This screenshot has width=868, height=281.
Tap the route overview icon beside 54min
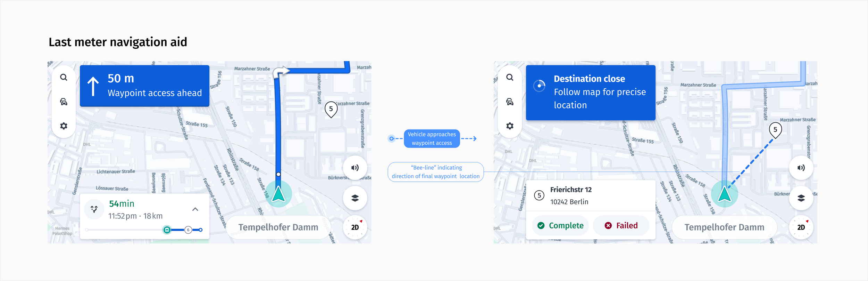(94, 209)
